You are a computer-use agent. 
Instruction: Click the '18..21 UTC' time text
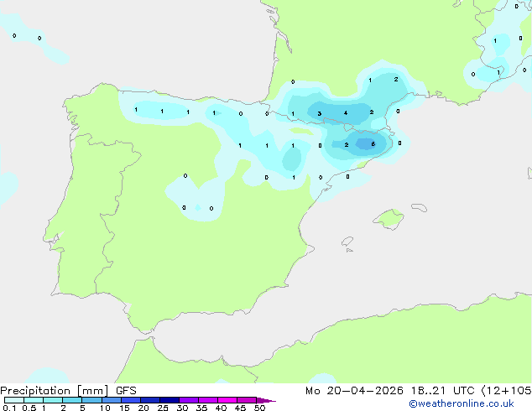tap(443, 391)
